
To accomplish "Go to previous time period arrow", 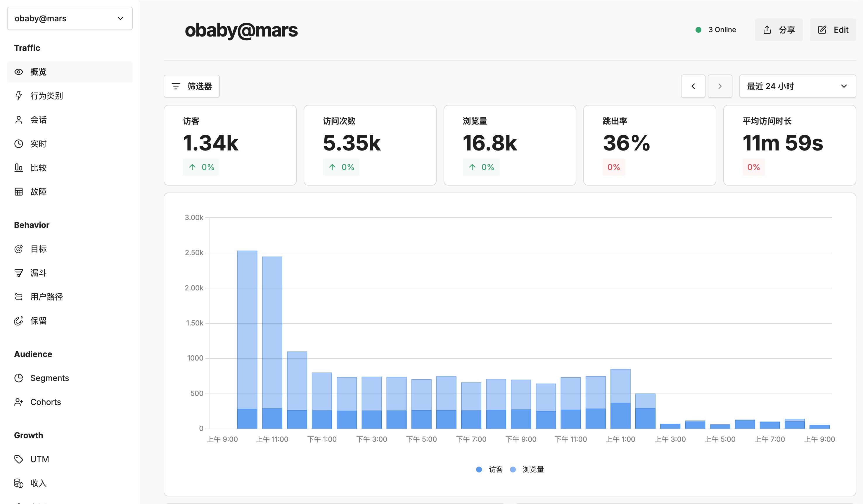I will tap(693, 86).
